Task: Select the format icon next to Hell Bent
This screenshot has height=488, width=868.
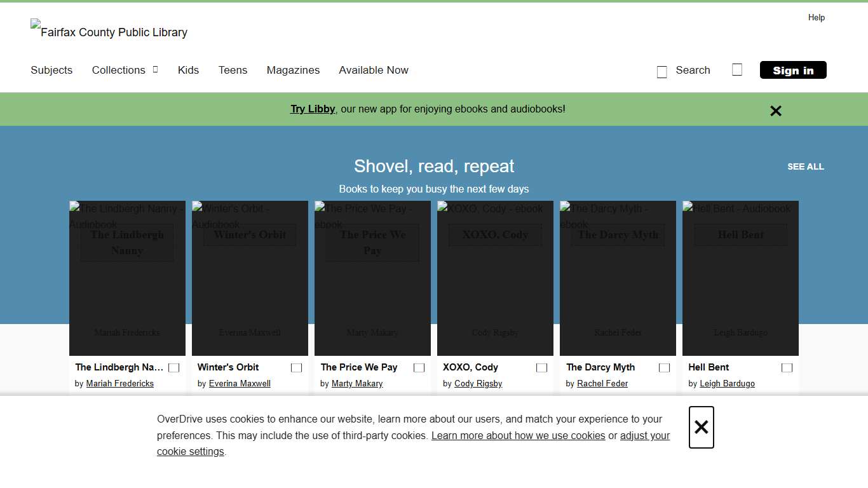Action: [x=787, y=367]
